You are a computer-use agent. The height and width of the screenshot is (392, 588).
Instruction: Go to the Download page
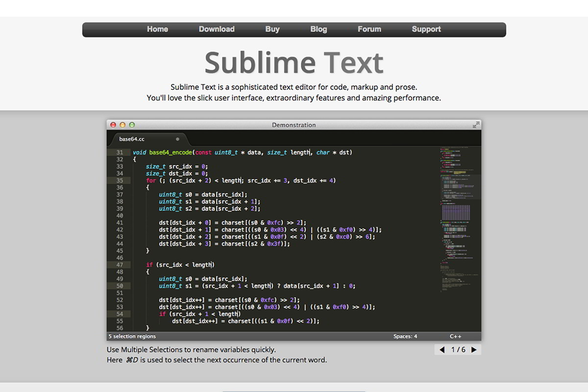pos(217,29)
